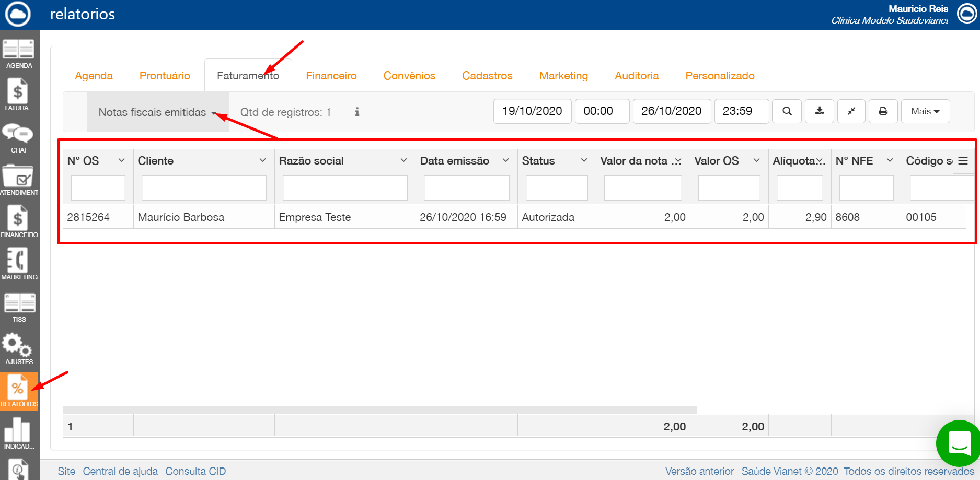Viewport: 980px width, 480px height.
Task: Open the Consulta CID link
Action: click(x=195, y=471)
